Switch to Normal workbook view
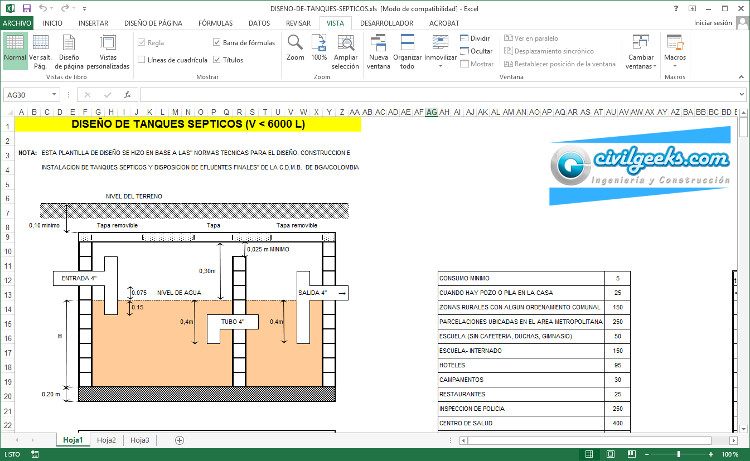 point(15,49)
